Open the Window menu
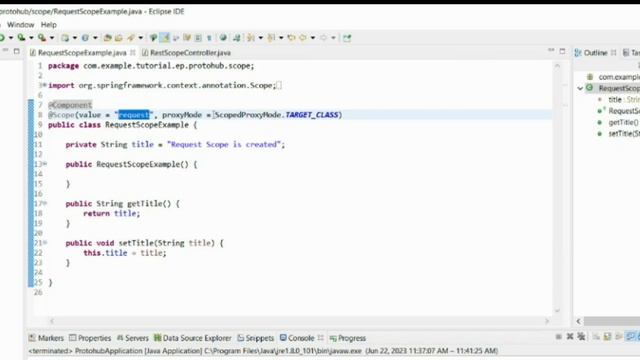 [20, 25]
